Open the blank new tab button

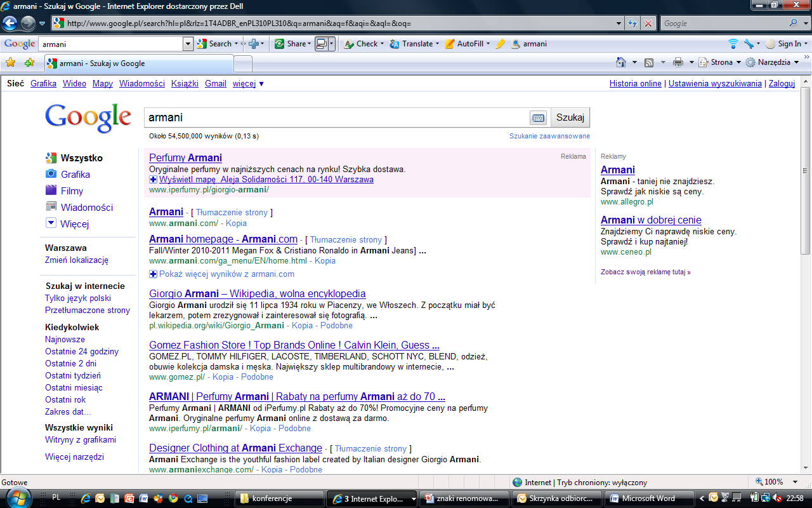pyautogui.click(x=243, y=63)
